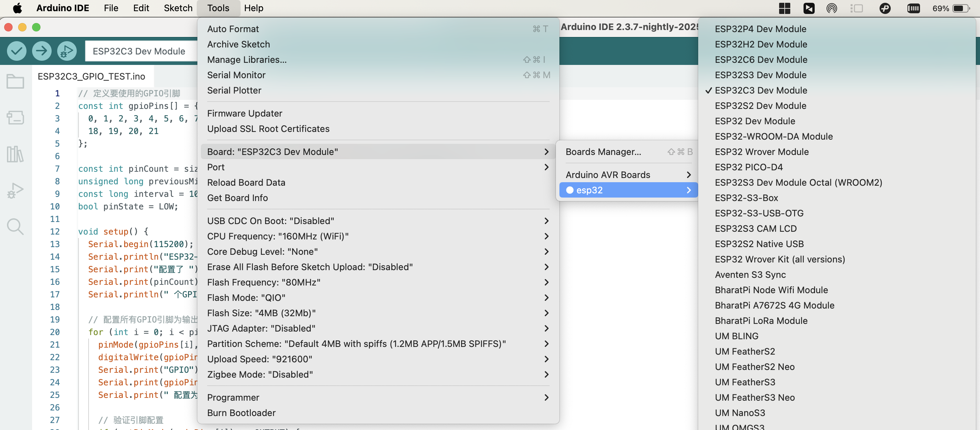Click the round dark status menu bar icon
Image resolution: width=980 pixels, height=430 pixels.
[885, 8]
